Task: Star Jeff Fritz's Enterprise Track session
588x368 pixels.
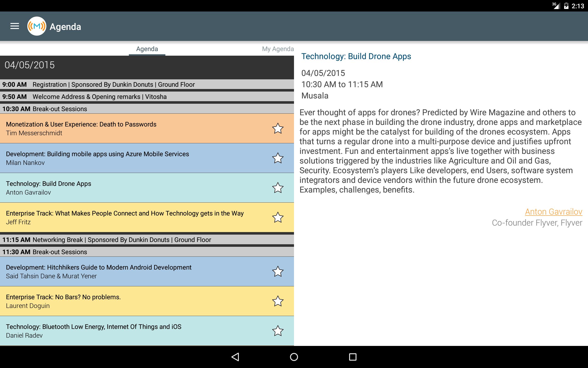Action: pyautogui.click(x=278, y=218)
